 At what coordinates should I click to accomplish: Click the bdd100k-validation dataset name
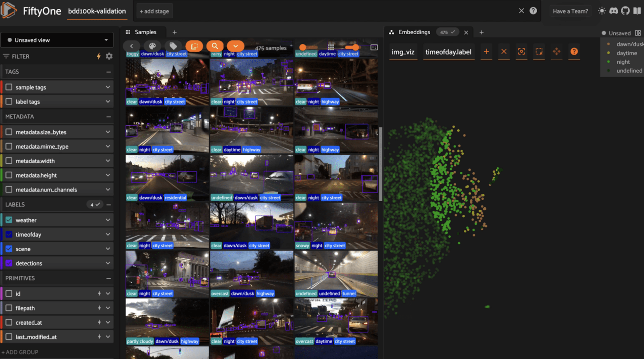(x=97, y=11)
